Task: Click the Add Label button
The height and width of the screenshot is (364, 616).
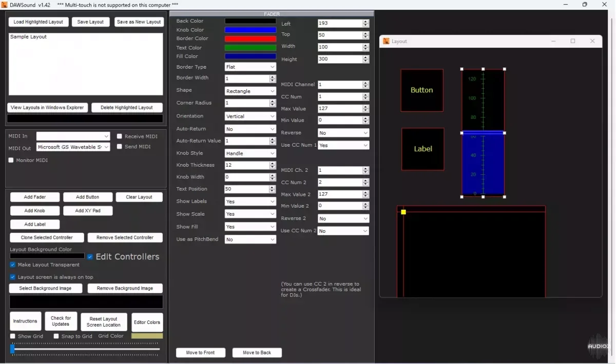Action: click(35, 225)
